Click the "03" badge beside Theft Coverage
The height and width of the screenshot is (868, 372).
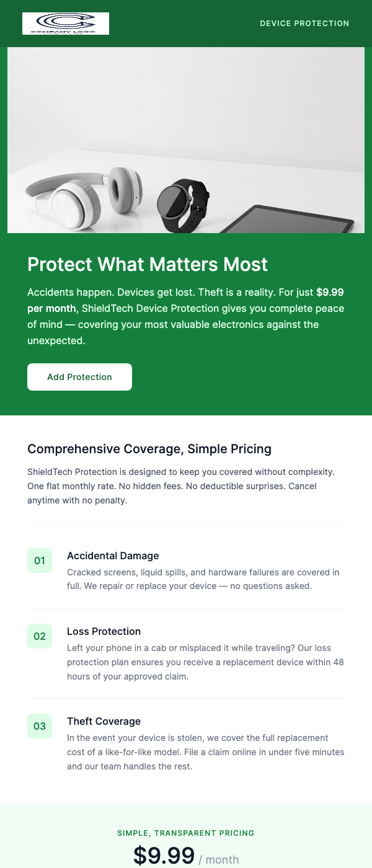tap(40, 726)
